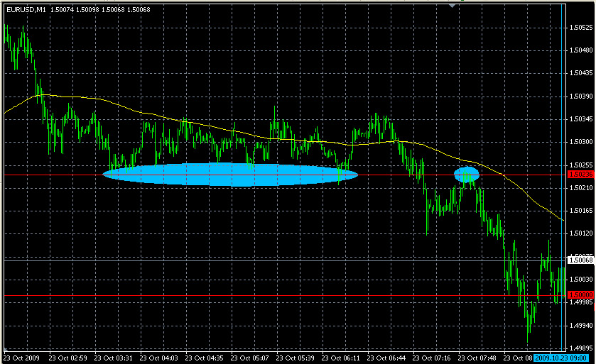The image size is (596, 364).
Task: Click the 1.49940 price scale label
Action: point(580,326)
